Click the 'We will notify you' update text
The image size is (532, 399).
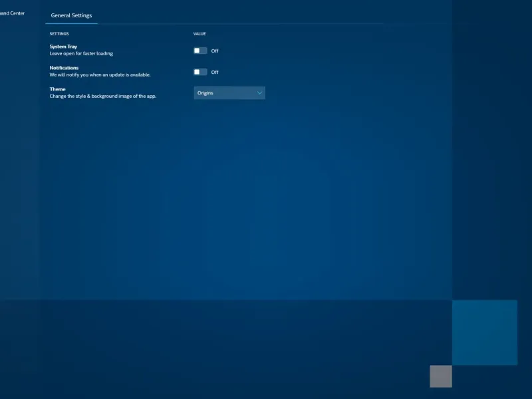100,74
